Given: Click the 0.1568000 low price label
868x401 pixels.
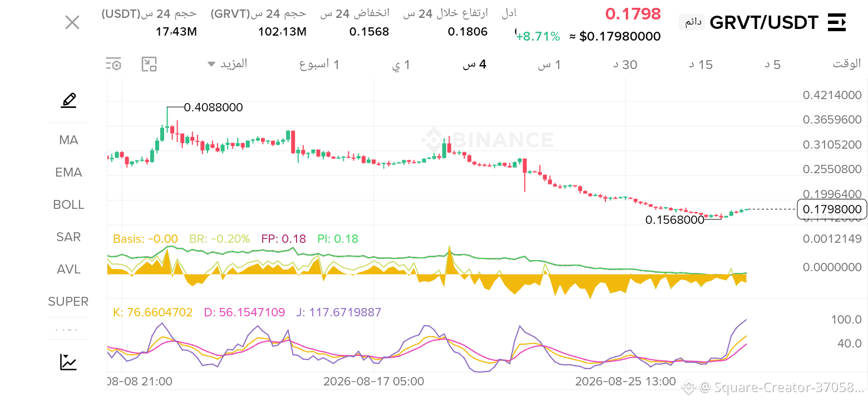Looking at the screenshot, I should tap(675, 220).
